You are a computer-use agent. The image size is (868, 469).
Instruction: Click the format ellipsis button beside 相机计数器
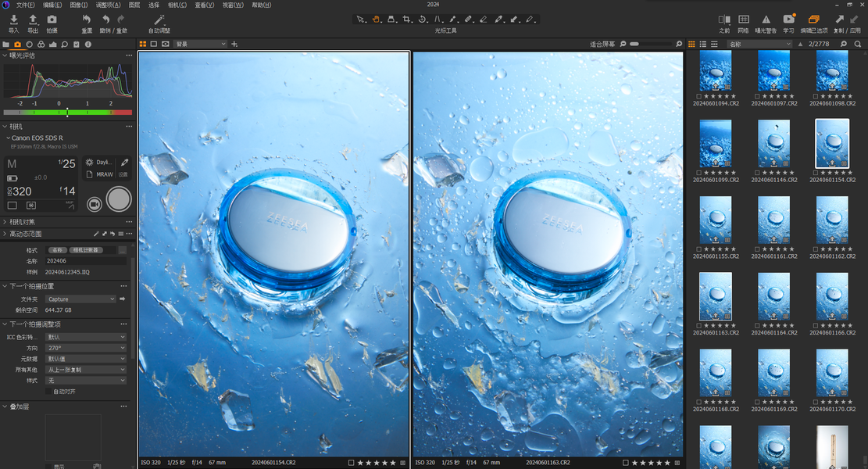123,250
